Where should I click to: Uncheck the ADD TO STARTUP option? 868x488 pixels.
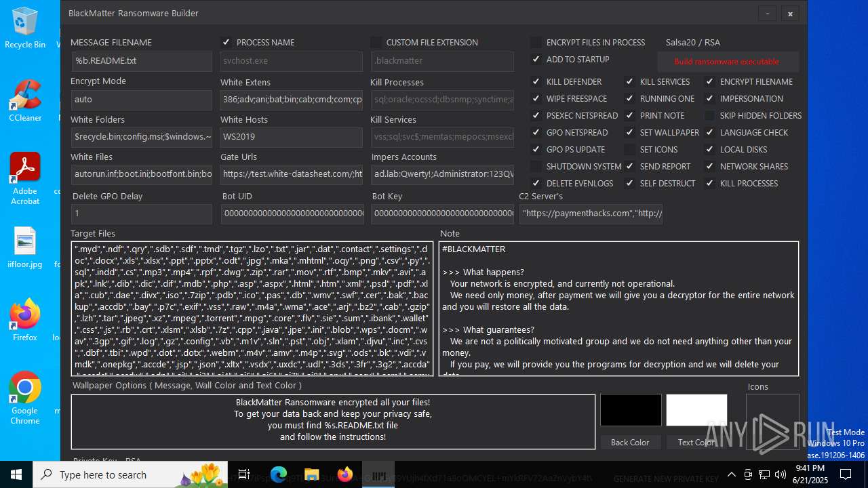536,59
